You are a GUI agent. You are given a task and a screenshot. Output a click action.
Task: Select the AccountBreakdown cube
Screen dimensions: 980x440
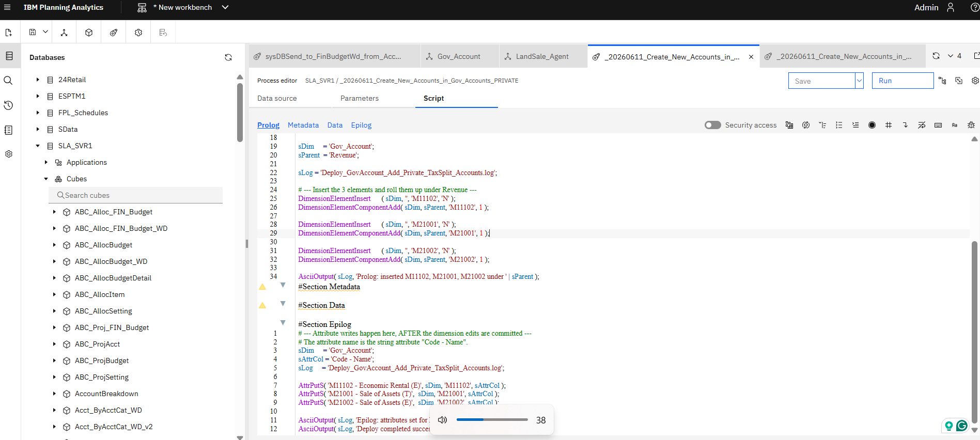click(x=106, y=394)
